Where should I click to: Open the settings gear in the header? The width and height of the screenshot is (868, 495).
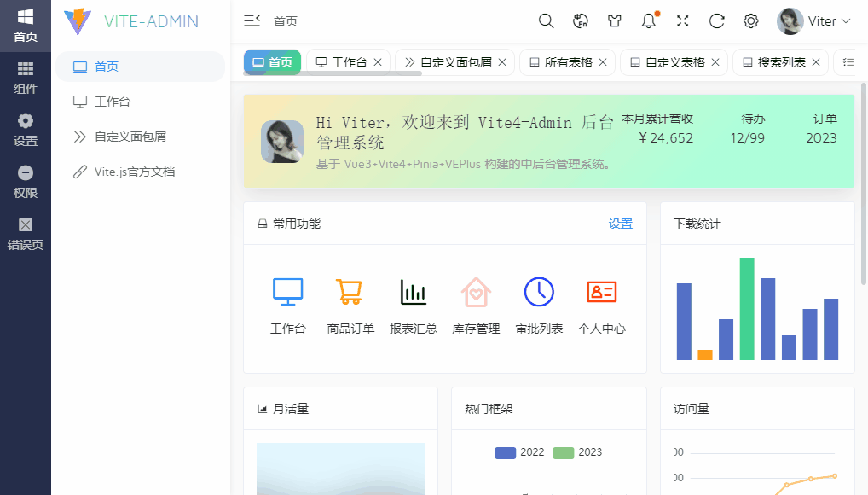click(750, 20)
